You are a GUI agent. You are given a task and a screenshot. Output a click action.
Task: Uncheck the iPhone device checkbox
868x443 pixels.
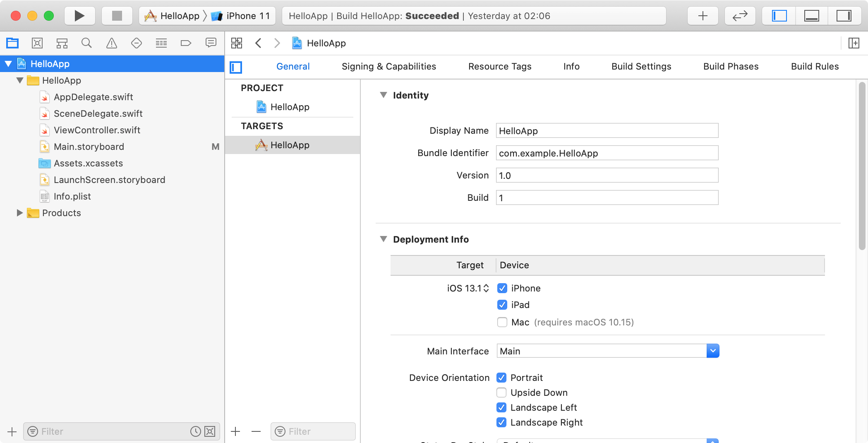[502, 288]
